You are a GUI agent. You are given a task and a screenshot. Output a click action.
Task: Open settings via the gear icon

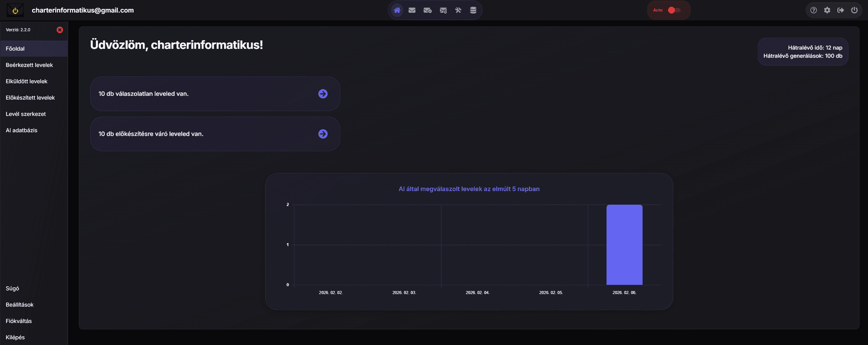tap(827, 10)
